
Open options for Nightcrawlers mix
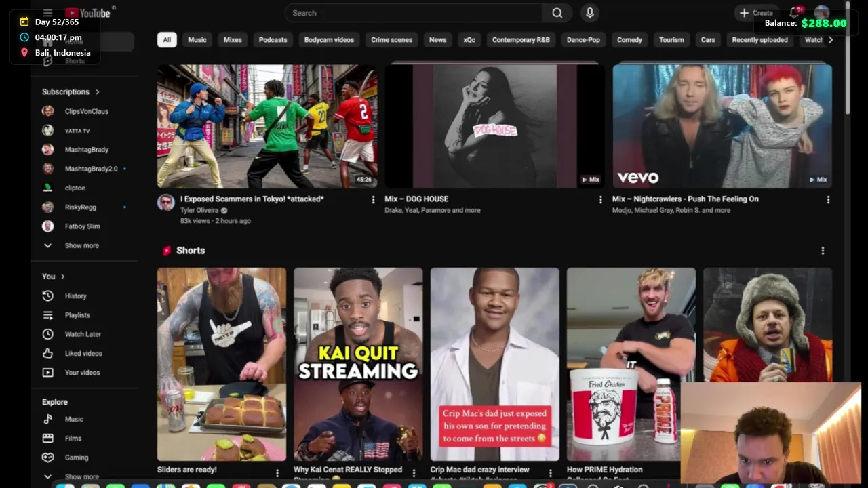click(828, 200)
